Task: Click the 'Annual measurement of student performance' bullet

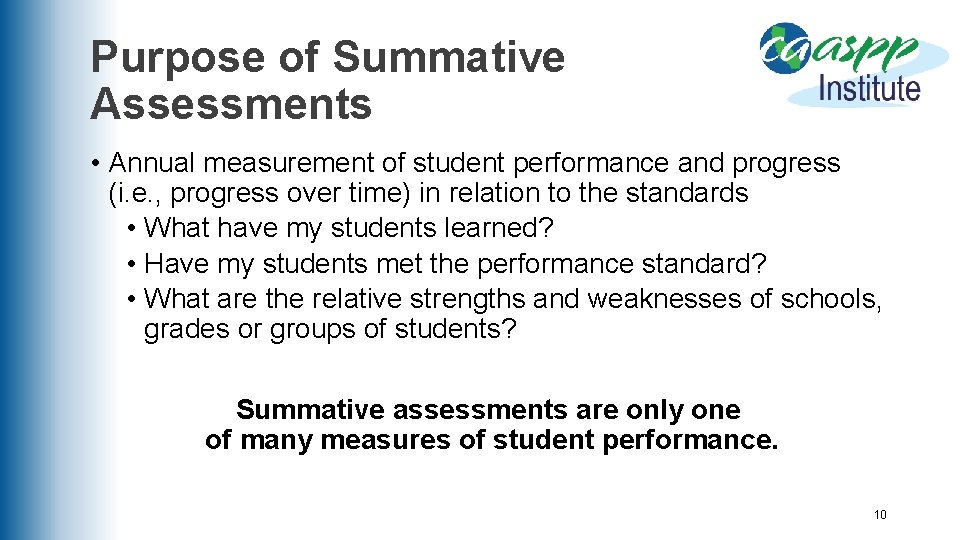Action: (x=474, y=163)
